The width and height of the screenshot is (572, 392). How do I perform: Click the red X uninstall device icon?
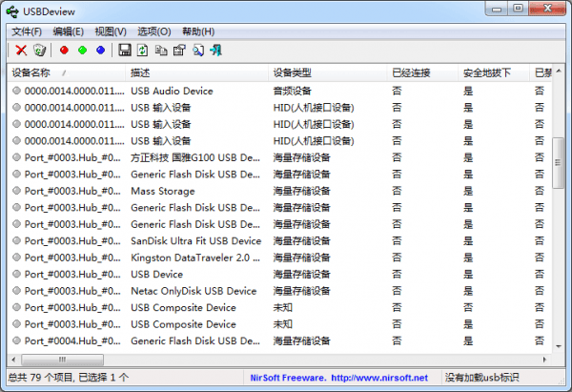(x=21, y=50)
